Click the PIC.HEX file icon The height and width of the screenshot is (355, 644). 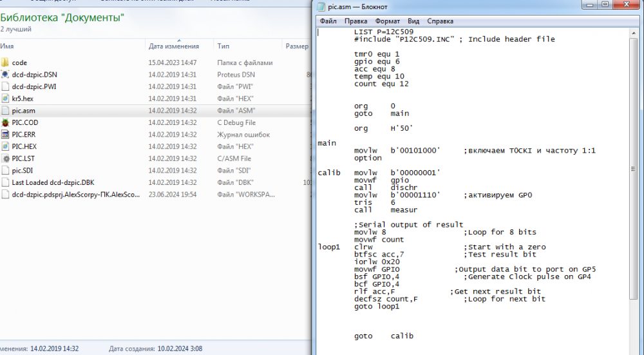click(x=6, y=146)
